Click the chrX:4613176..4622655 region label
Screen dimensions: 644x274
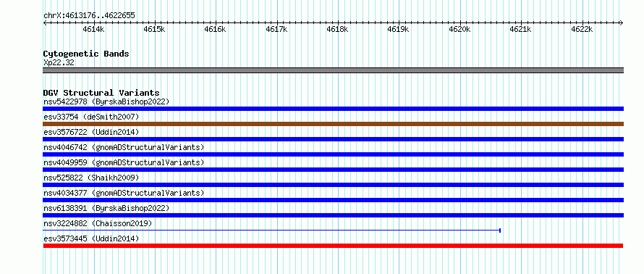click(89, 16)
